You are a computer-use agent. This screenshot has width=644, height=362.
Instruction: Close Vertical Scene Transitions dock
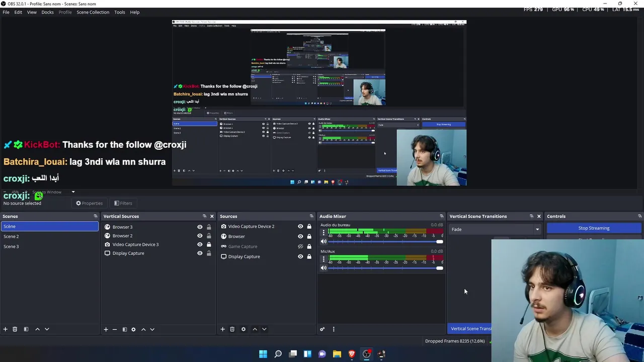[x=539, y=216]
